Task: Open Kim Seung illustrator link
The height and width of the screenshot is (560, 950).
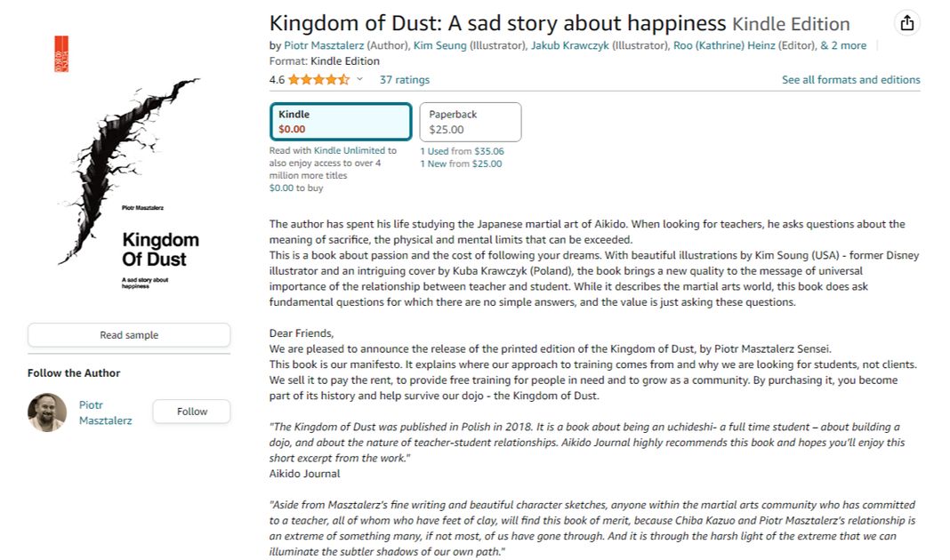Action: point(439,45)
